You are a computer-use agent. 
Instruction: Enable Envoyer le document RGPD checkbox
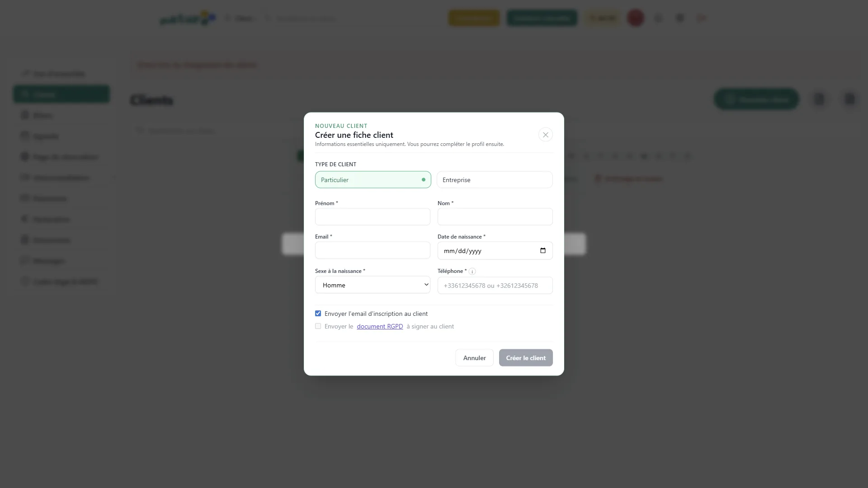pos(318,326)
